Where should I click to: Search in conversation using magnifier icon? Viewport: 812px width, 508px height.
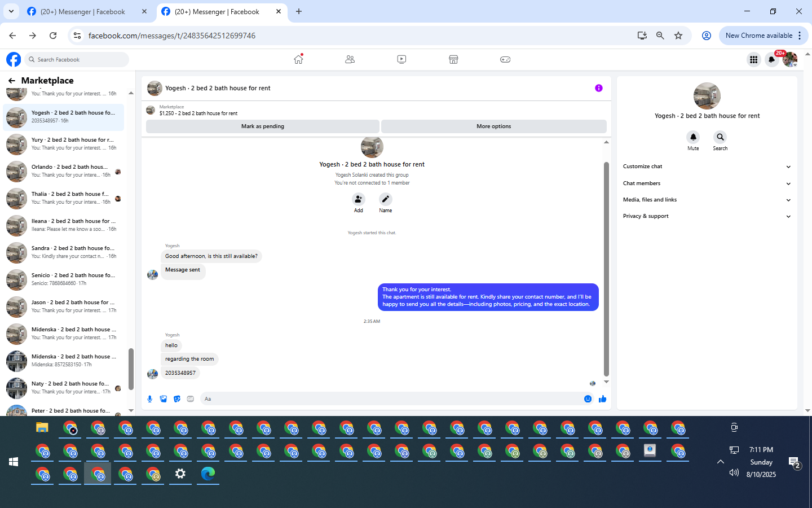720,137
